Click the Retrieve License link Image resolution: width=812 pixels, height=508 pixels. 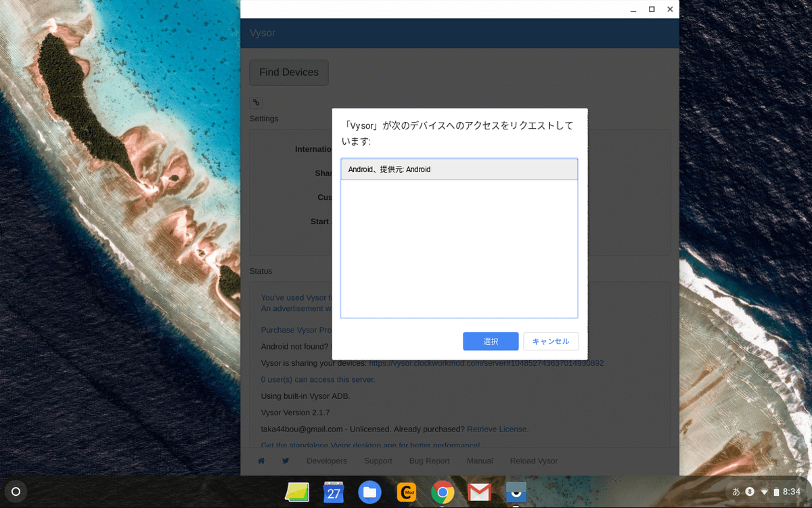pos(497,429)
